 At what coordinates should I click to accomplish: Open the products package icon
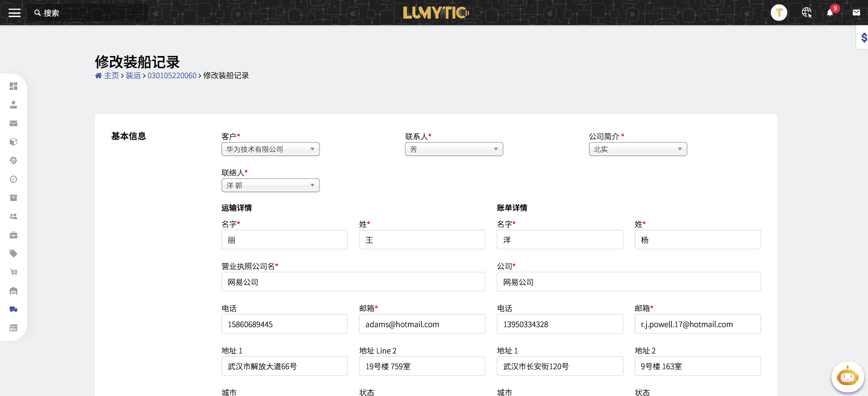point(13,142)
